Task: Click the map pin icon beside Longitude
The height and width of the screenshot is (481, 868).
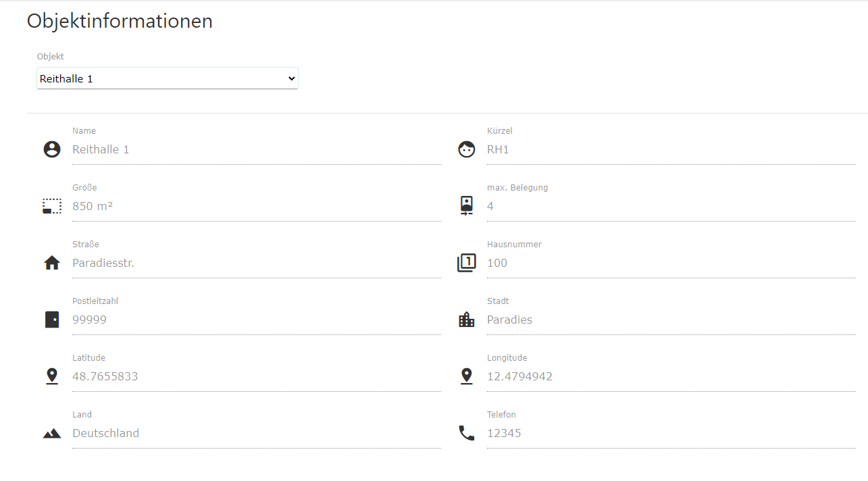Action: point(467,376)
